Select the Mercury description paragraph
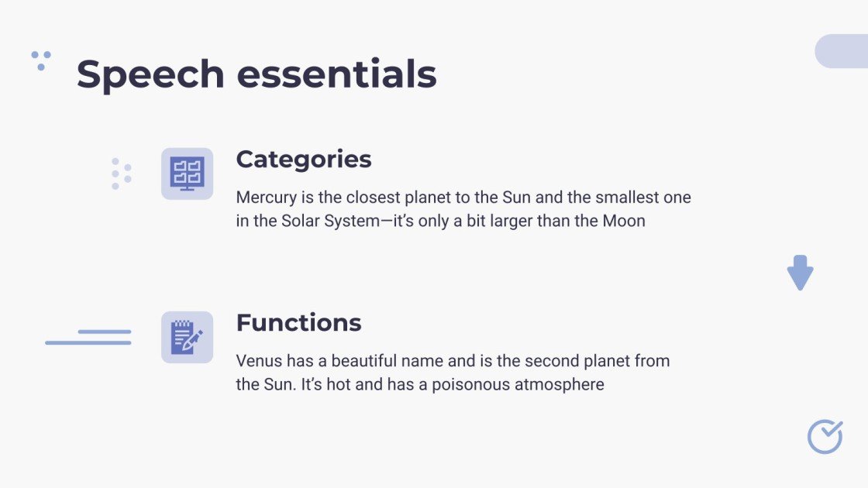 coord(463,209)
